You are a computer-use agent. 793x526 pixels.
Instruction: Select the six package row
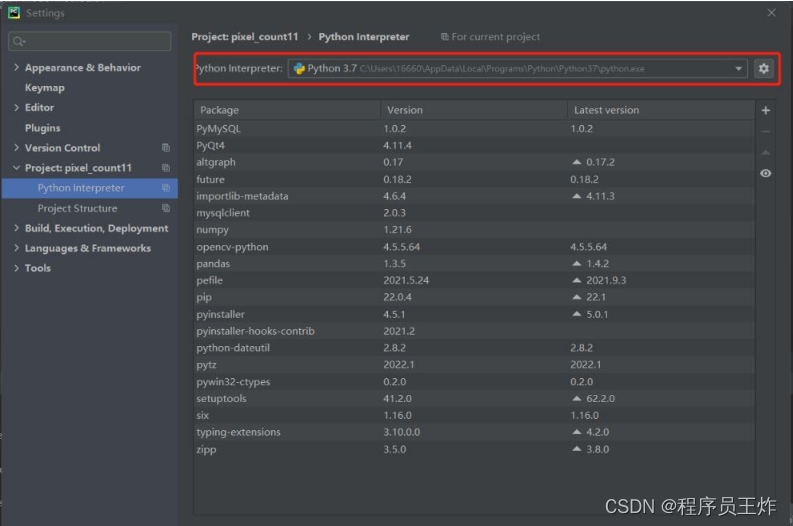(474, 415)
